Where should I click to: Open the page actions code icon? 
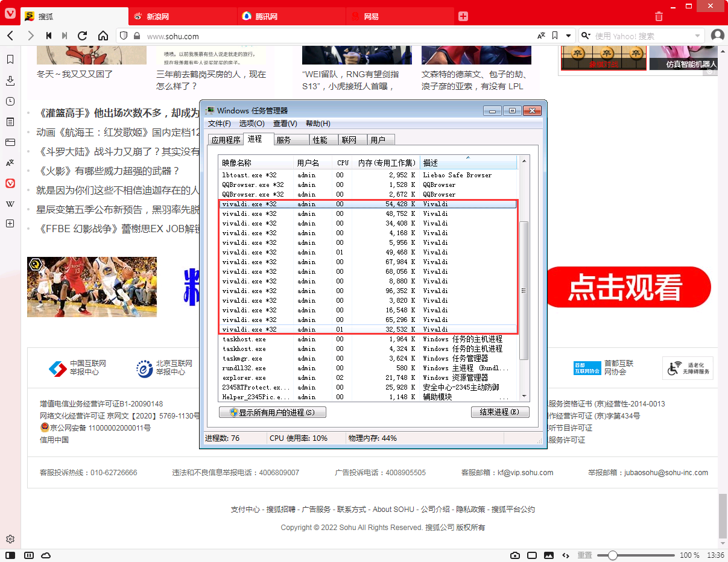coord(566,555)
